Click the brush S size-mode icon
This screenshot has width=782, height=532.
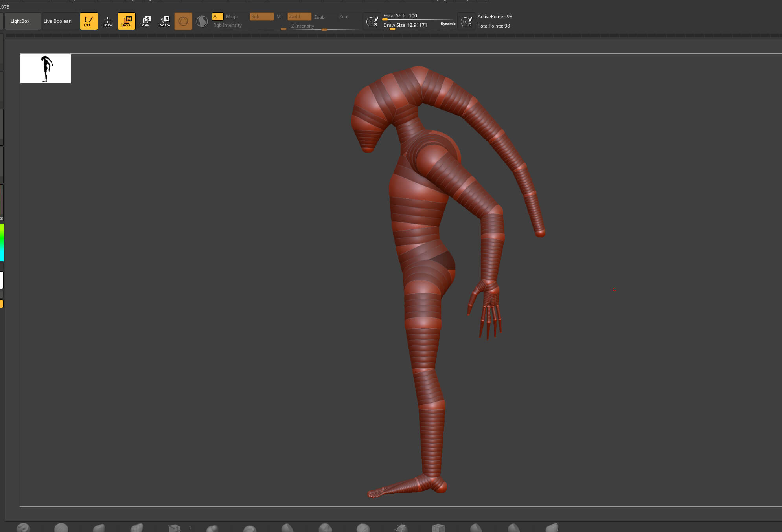[x=372, y=22]
